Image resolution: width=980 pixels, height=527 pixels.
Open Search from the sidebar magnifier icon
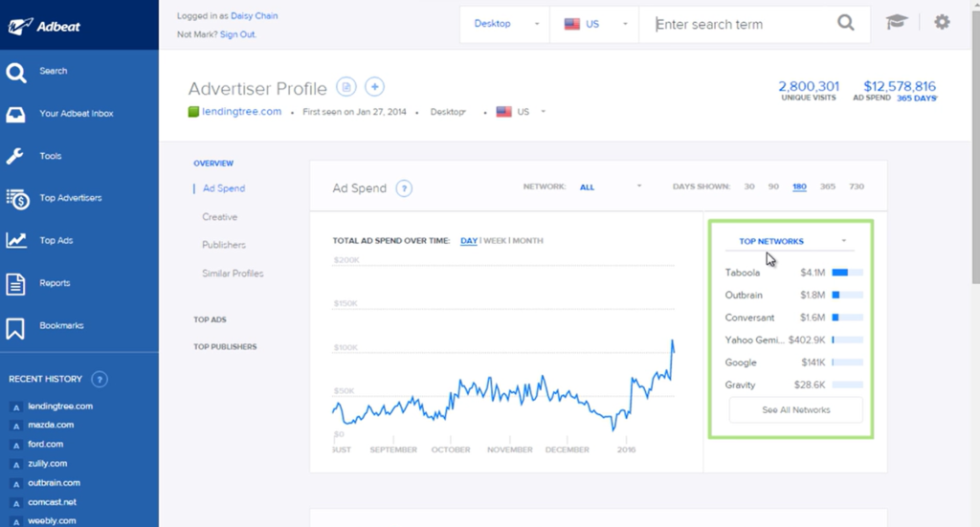[16, 73]
